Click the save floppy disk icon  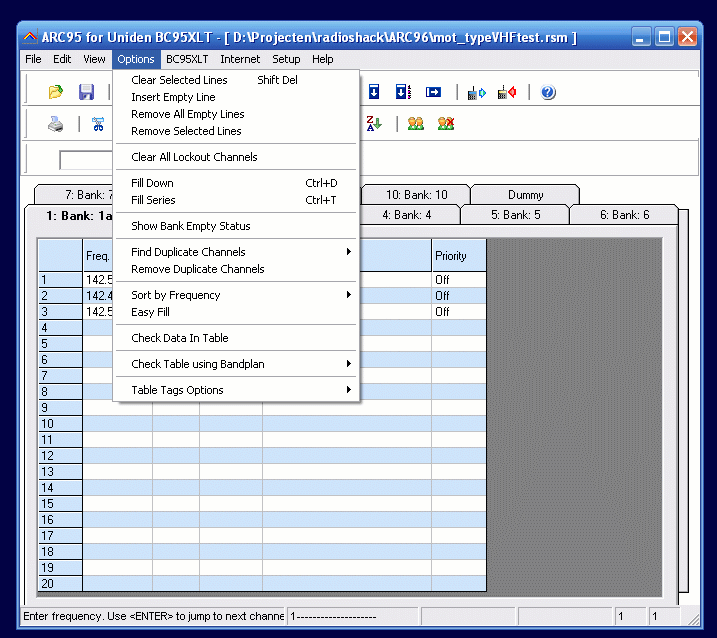click(86, 92)
